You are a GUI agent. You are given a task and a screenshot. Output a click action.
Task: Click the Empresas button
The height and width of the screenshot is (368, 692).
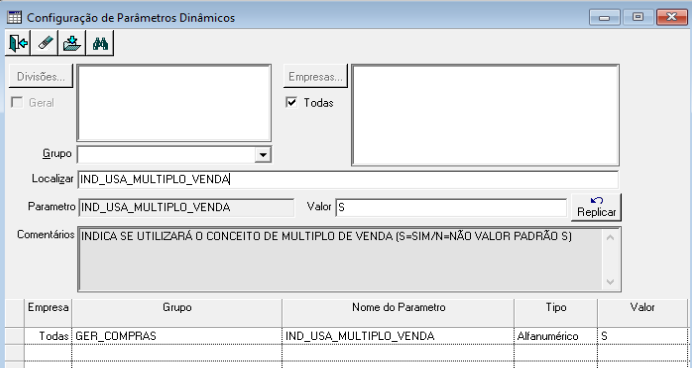point(315,76)
